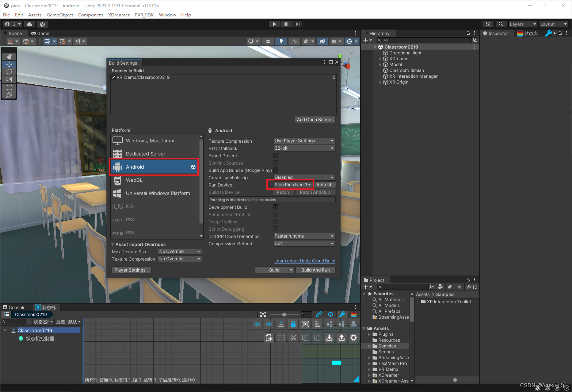572x392 pixels.
Task: Select the Rect tool in Scene view
Action: [9, 87]
